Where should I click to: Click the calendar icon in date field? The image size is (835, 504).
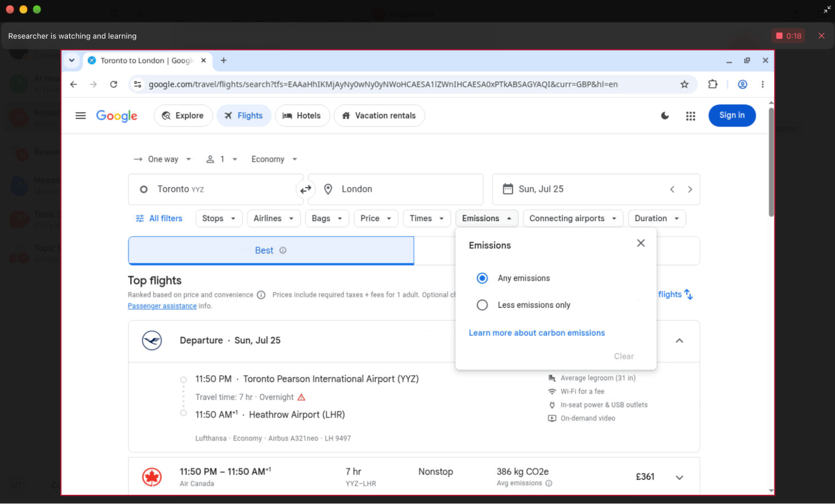(x=508, y=189)
